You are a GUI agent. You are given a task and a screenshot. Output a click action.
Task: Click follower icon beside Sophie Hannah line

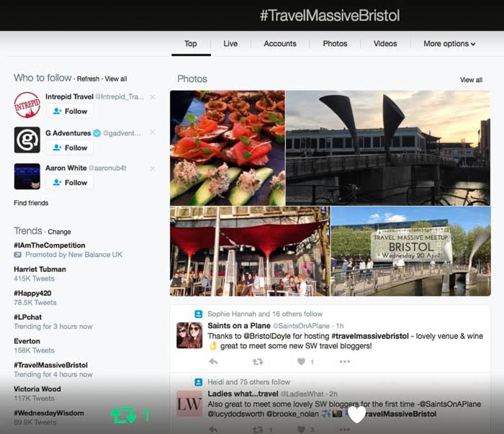199,314
